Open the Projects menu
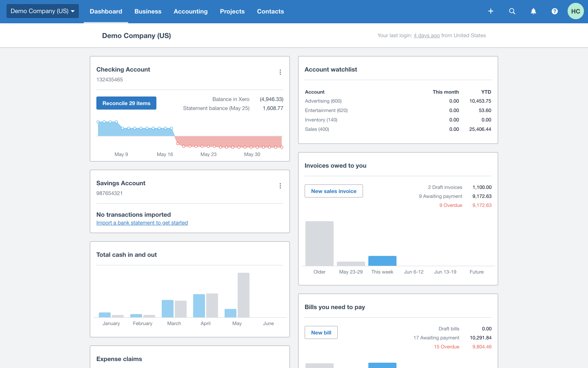Viewport: 588px width, 368px height. pyautogui.click(x=232, y=11)
